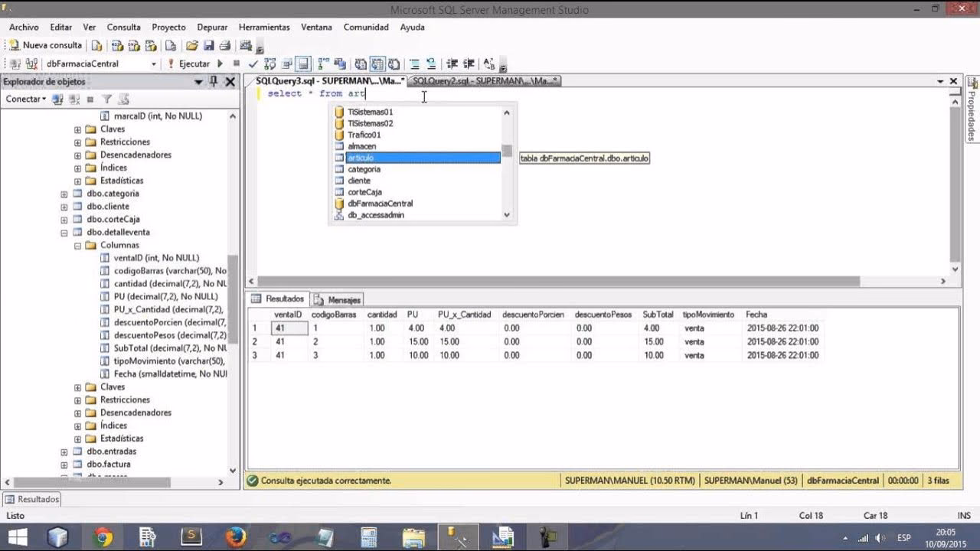Viewport: 980px width, 551px height.
Task: Toggle results to grid icon
Action: tap(377, 64)
